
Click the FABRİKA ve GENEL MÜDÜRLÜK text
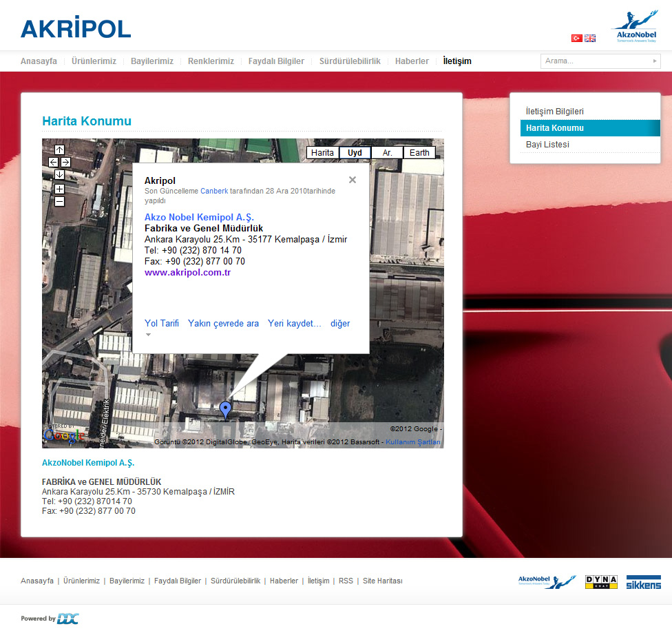point(102,482)
